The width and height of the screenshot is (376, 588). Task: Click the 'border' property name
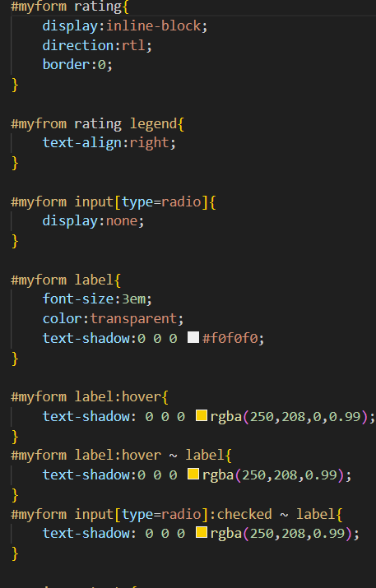tap(66, 64)
